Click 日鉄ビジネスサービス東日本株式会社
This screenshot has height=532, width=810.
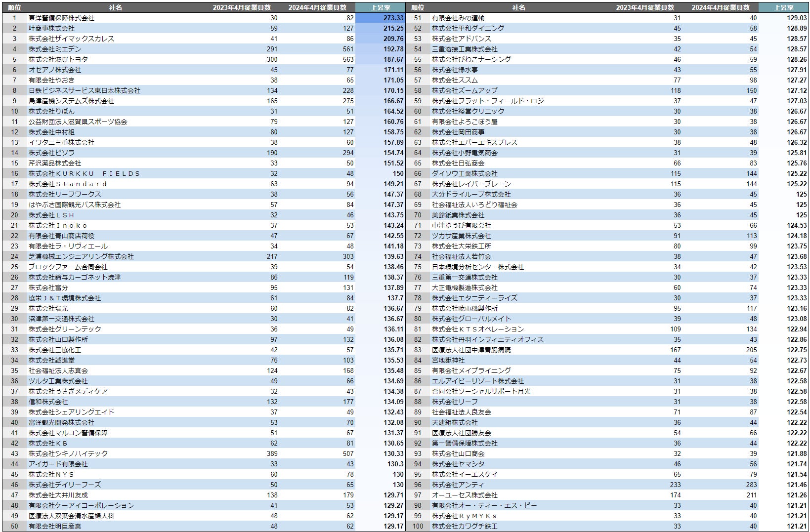(x=85, y=90)
